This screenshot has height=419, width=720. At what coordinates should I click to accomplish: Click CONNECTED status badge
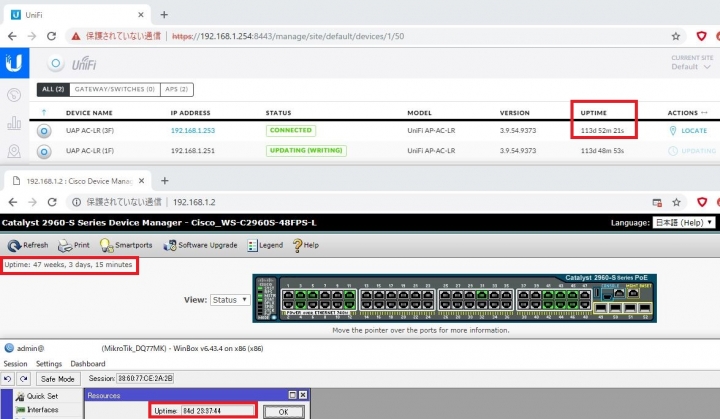[x=291, y=130]
